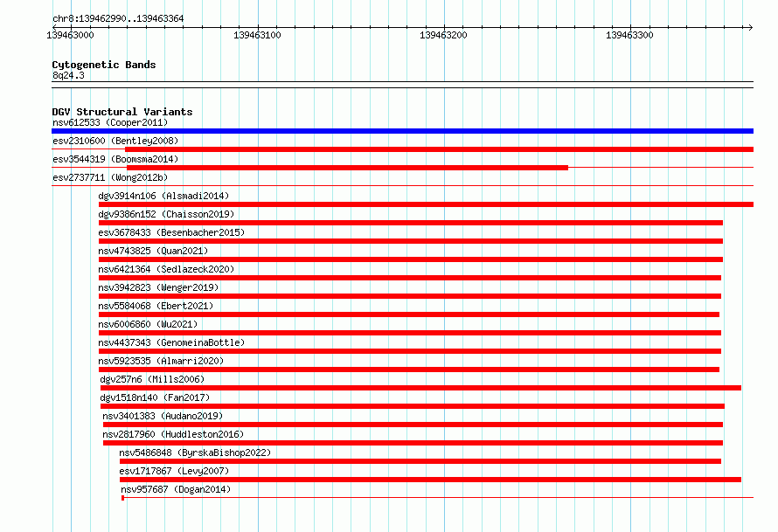This screenshot has height=532, width=778.
Task: Open the dgv9386n152 (Chaisson2019) label
Action: tap(166, 214)
